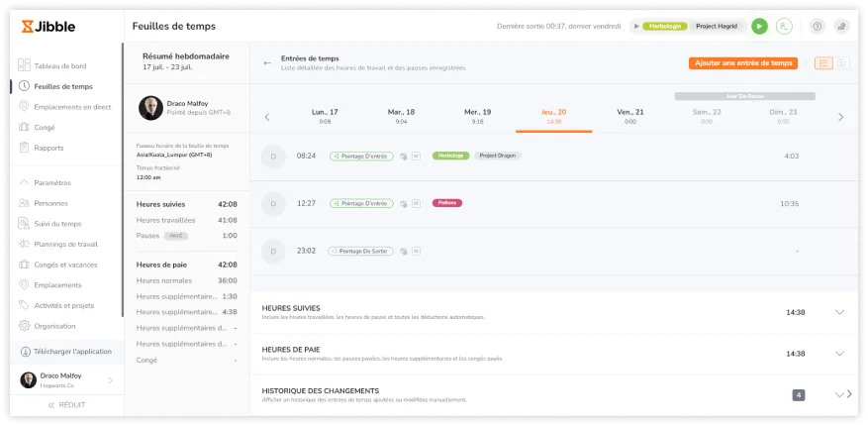Image resolution: width=868 pixels, height=426 pixels.
Task: Open Feuilles de temps in the sidebar
Action: [63, 86]
